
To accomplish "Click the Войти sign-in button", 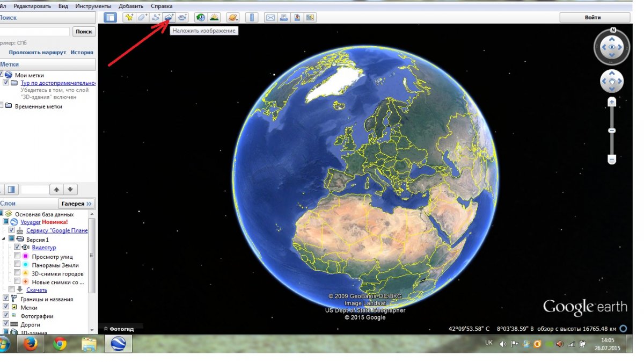I will (592, 18).
